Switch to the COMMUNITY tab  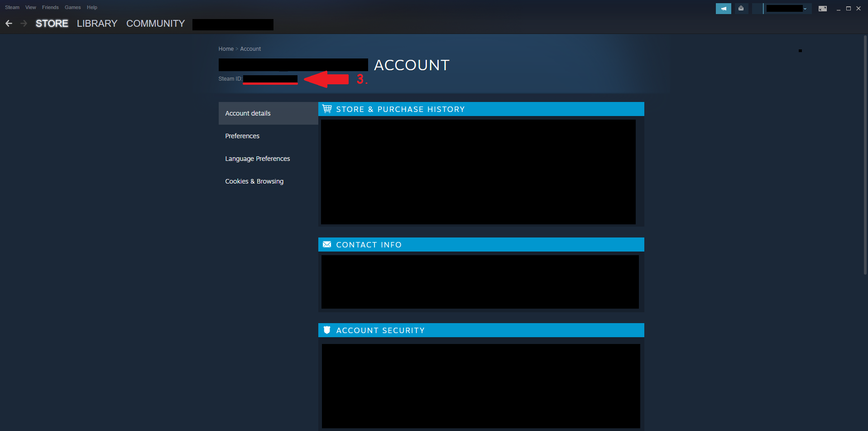[x=155, y=24]
